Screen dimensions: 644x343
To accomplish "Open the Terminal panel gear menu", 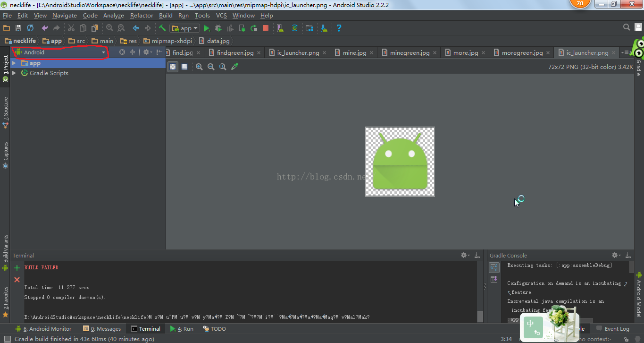I will (x=465, y=255).
